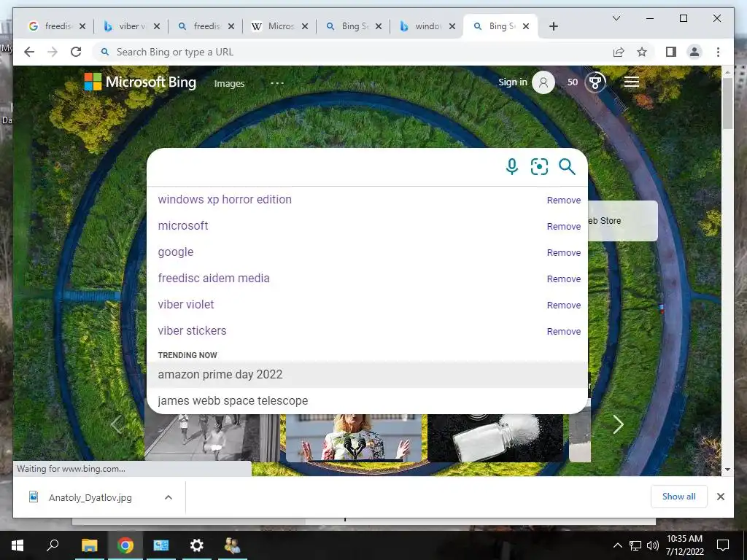Open the 50 rewards points counter
Viewport: 747px width, 560px height.
[572, 82]
